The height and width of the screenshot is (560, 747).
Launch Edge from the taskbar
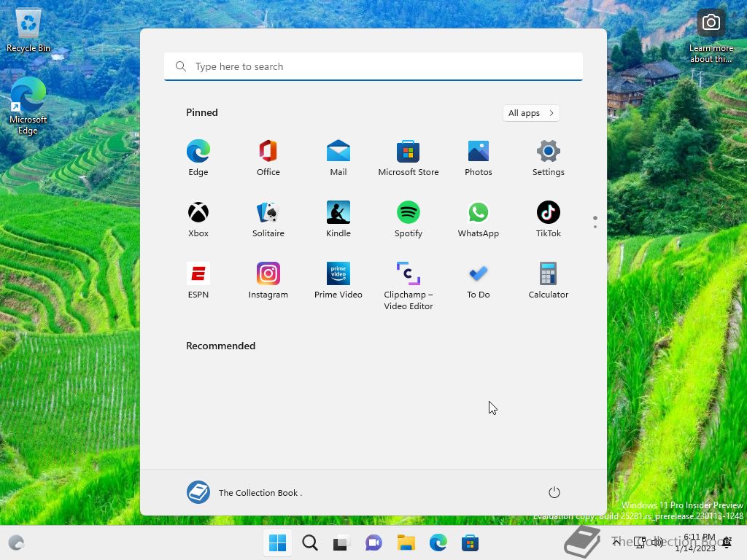pyautogui.click(x=438, y=542)
